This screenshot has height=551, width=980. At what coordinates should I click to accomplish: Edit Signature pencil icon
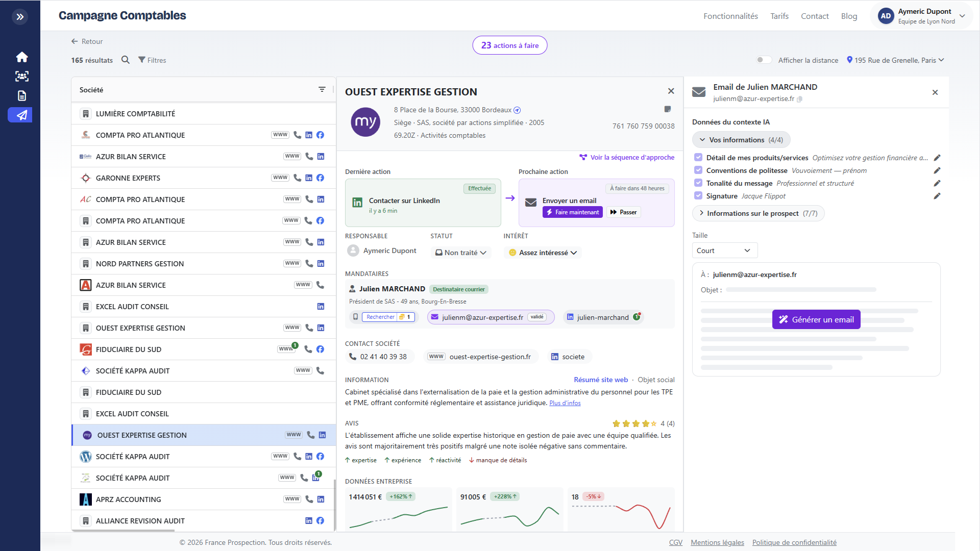tap(937, 196)
